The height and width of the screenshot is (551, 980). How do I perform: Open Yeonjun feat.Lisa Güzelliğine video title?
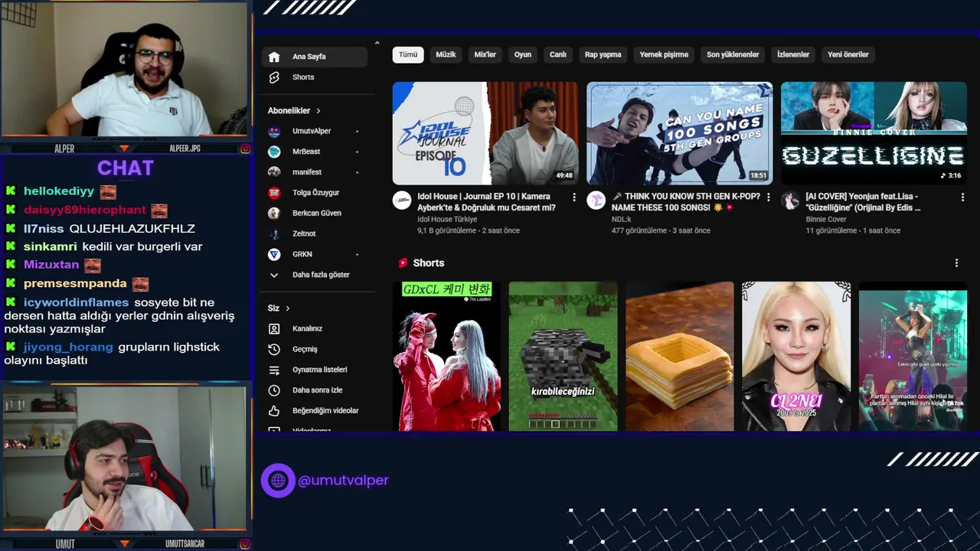(x=863, y=202)
